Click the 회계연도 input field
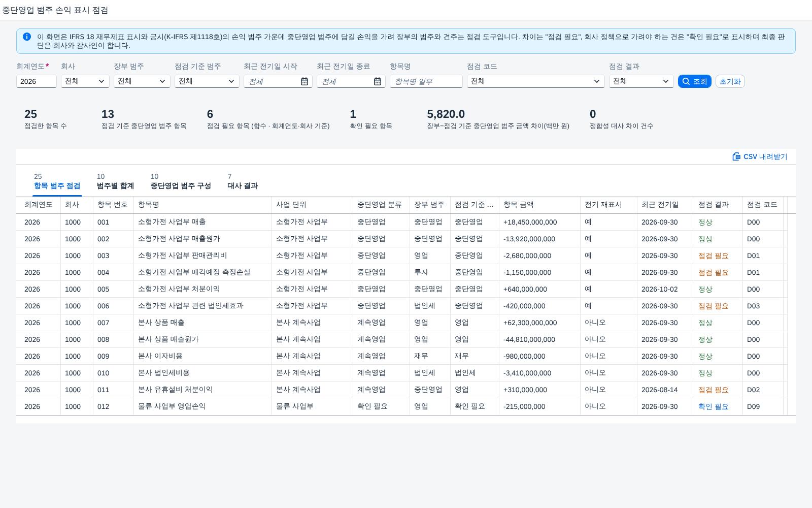The image size is (812, 508). coord(37,81)
